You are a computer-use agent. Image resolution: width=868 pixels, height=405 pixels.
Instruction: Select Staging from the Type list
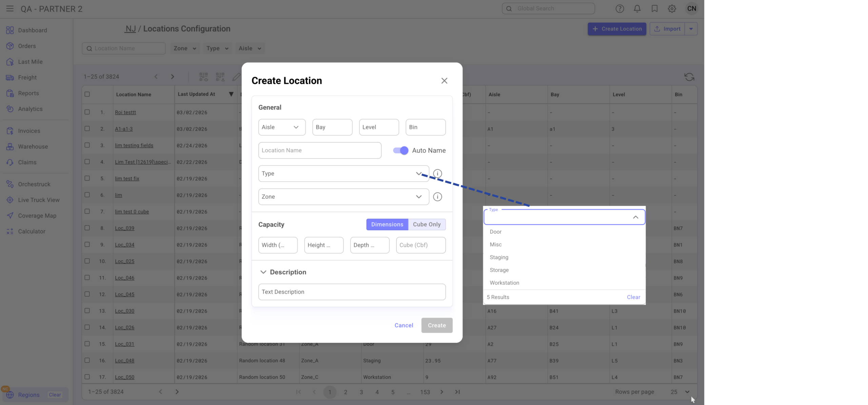[499, 257]
